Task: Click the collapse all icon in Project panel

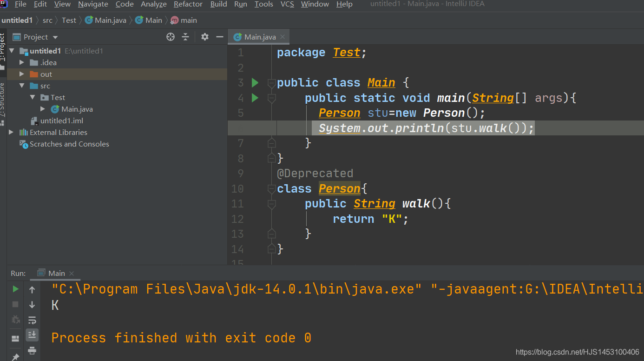Action: [185, 37]
